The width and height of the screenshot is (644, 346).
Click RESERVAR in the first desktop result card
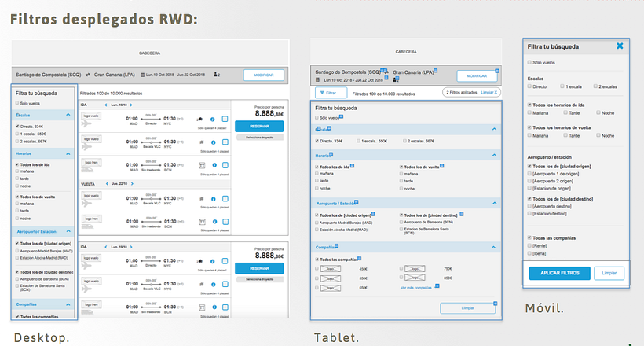[x=259, y=127]
